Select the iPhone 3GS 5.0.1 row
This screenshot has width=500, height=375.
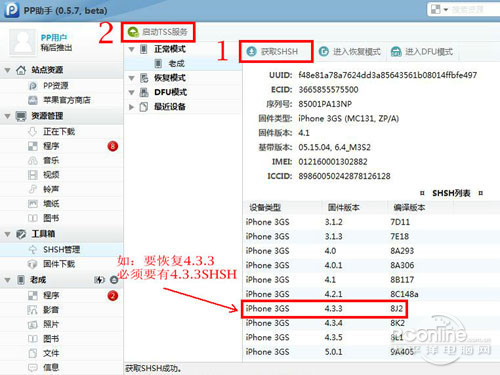click(x=371, y=352)
